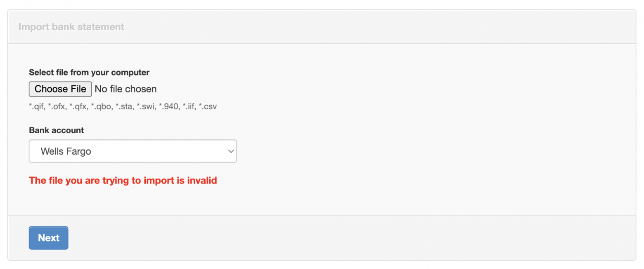
Task: Click the Bank account field label
Action: pos(56,130)
